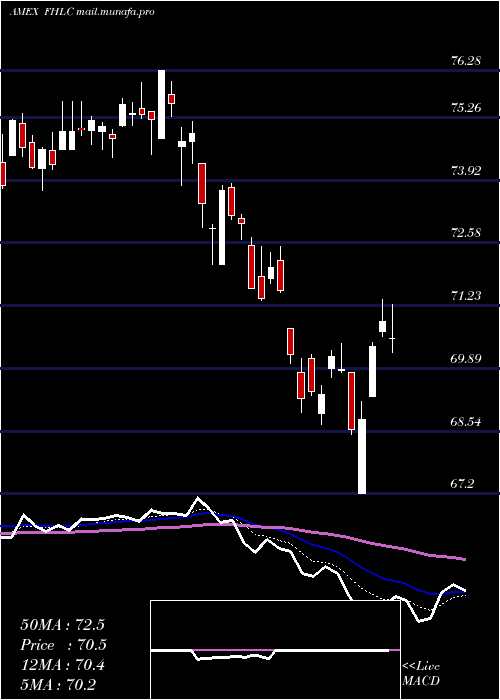Click the 73.92 price label
Viewport: 500px width, 700px height.
point(466,171)
